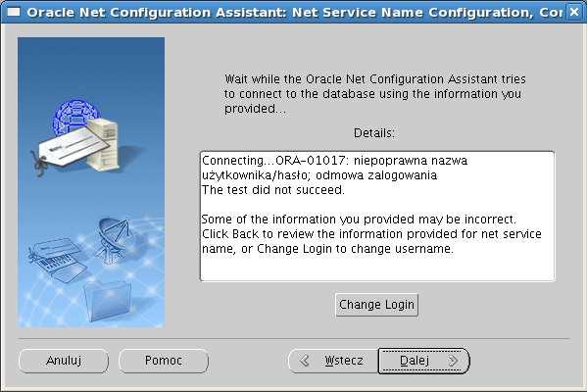
Task: Select the 'Click Back to review' hint text
Action: coord(371,241)
